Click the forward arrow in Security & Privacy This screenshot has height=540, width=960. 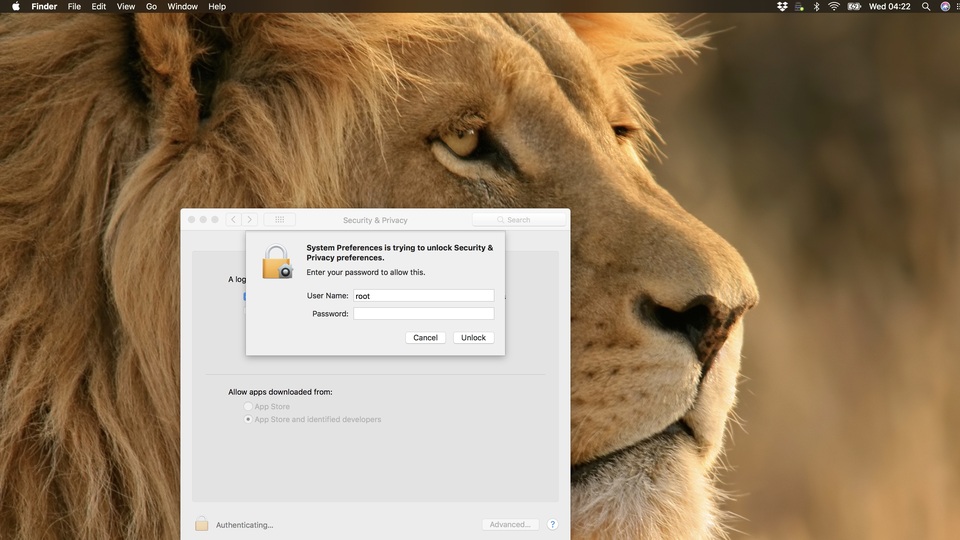[x=249, y=219]
